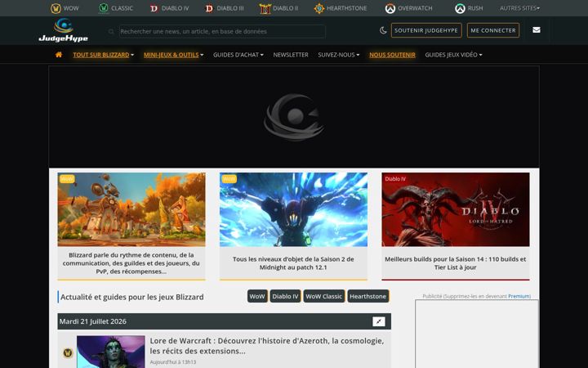
Task: Click the RUSH text link in top bar
Action: pos(475,8)
